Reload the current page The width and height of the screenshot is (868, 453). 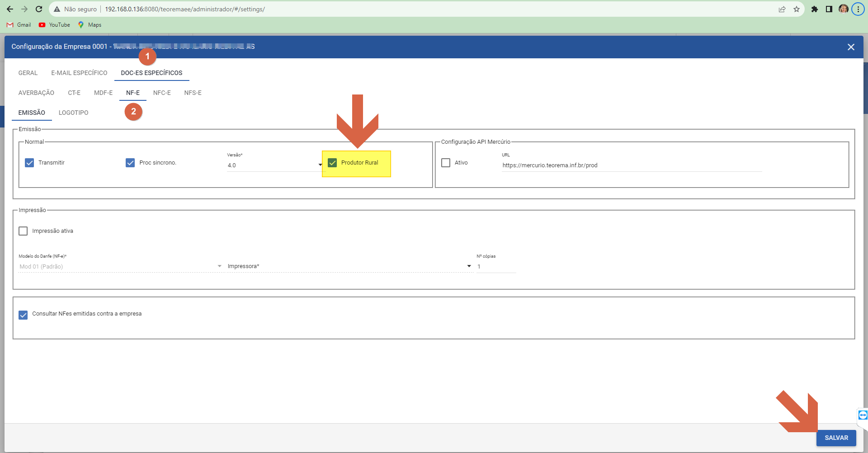(39, 9)
